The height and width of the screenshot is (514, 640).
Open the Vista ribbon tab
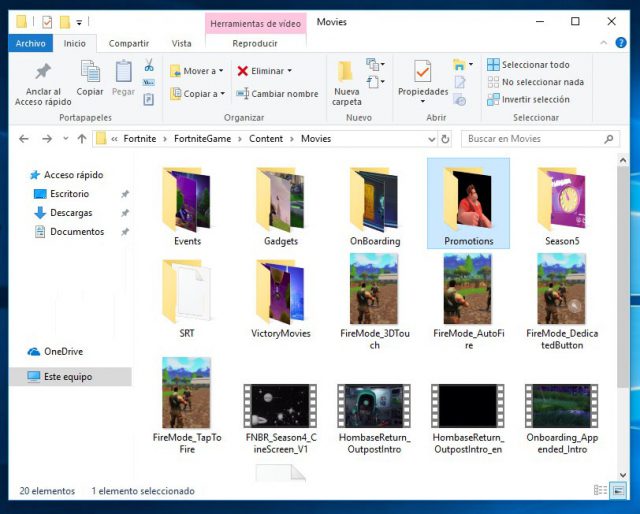181,43
